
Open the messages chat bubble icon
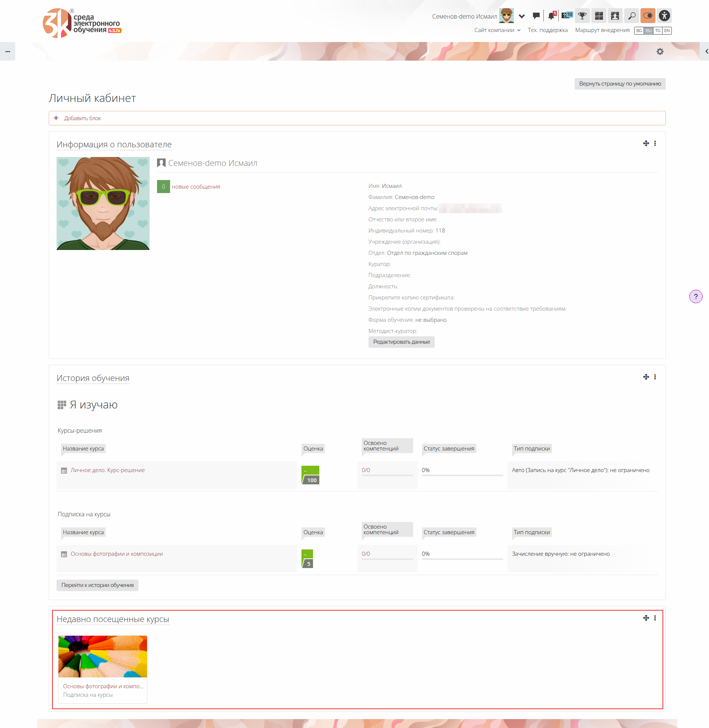[536, 16]
